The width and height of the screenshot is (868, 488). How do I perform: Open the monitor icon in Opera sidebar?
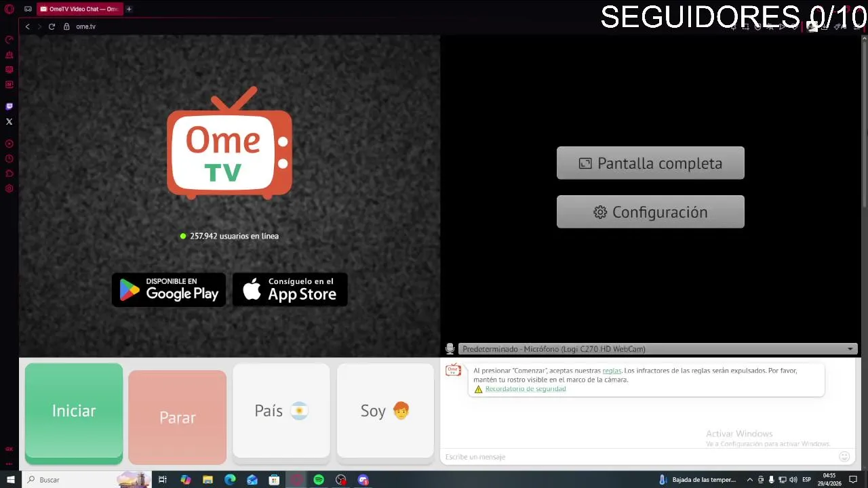coord(9,70)
